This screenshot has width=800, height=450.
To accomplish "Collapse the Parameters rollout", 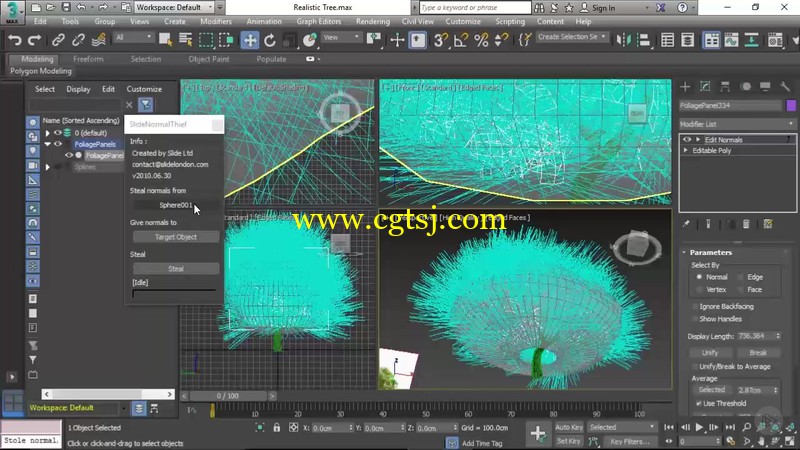I will point(684,253).
